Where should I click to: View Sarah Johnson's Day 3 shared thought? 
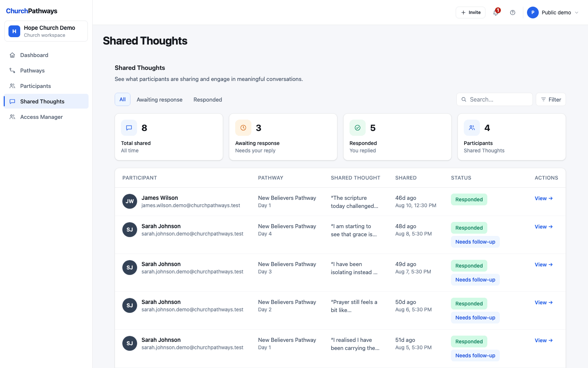pyautogui.click(x=544, y=265)
